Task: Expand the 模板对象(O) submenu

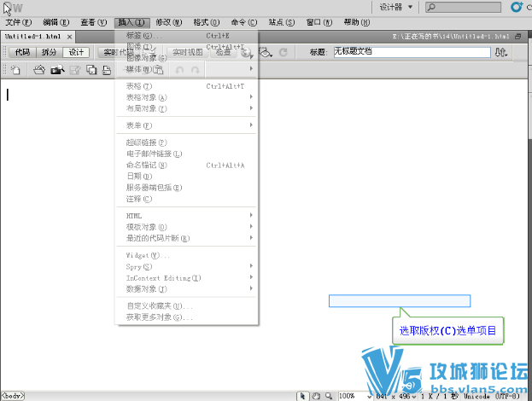Action: tap(186, 227)
